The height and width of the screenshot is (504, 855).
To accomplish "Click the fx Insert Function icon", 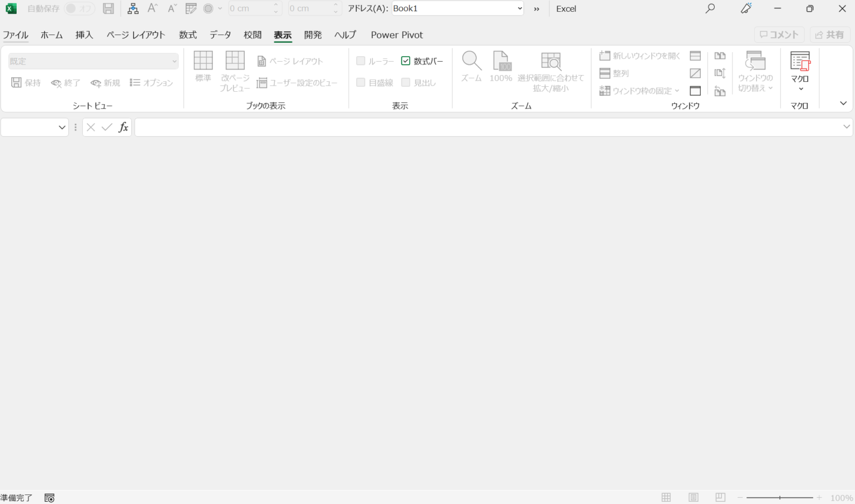I will [x=124, y=127].
